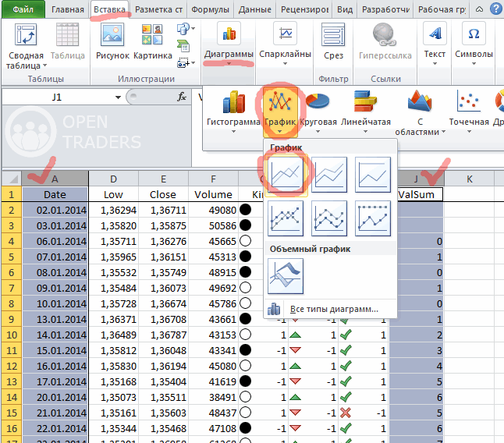Click cell with date 20.01.2014
Image resolution: width=504 pixels, height=443 pixels.
[x=55, y=398]
